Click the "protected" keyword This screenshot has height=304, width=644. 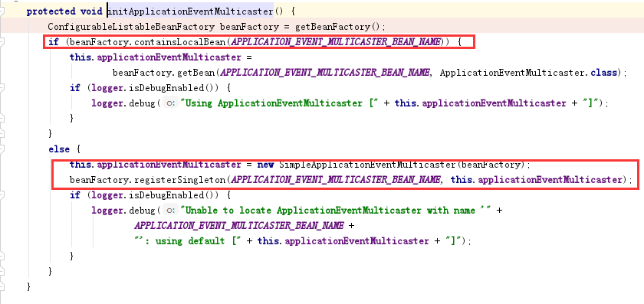point(51,11)
